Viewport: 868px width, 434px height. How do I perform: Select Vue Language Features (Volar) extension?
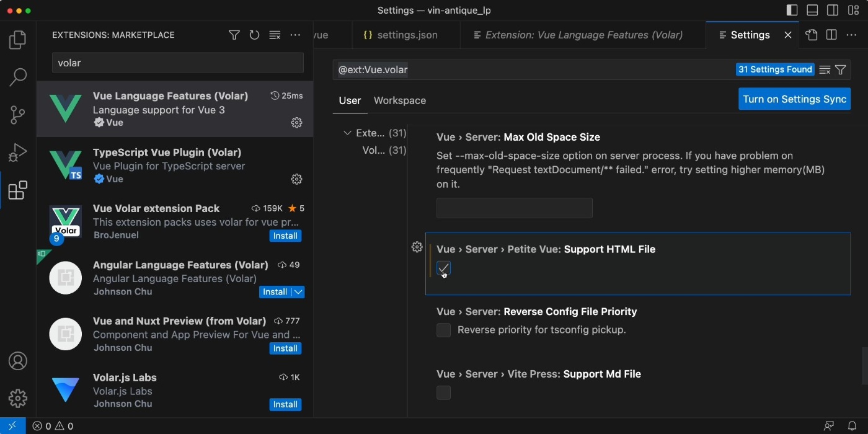tap(175, 109)
